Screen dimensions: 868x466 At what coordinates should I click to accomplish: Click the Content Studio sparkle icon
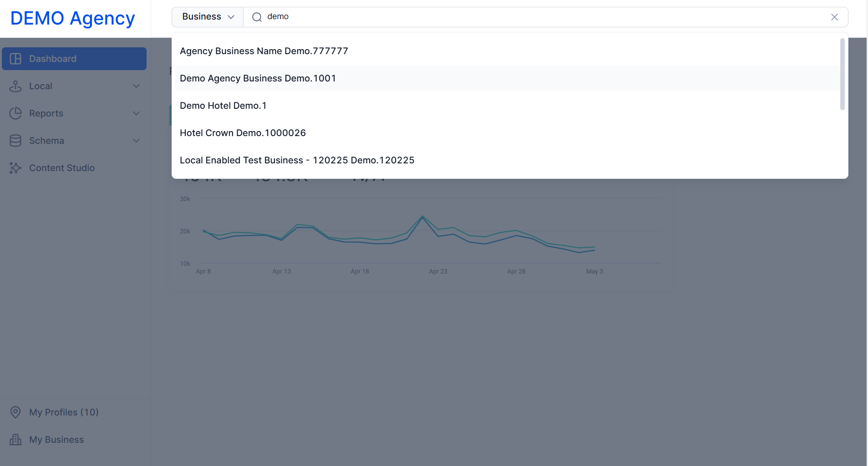[15, 168]
